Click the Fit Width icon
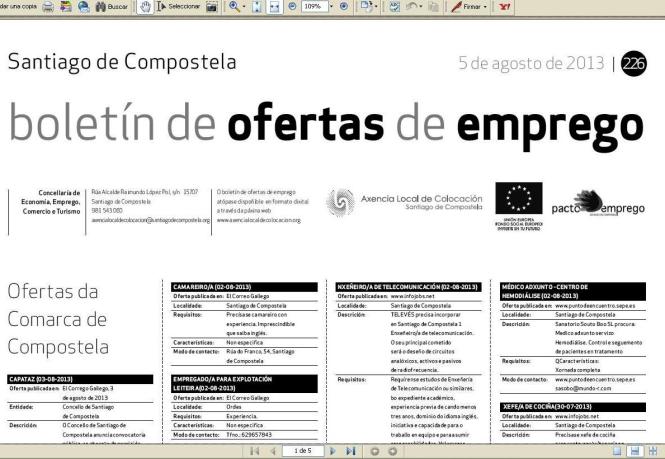665x459 pixels. click(274, 7)
